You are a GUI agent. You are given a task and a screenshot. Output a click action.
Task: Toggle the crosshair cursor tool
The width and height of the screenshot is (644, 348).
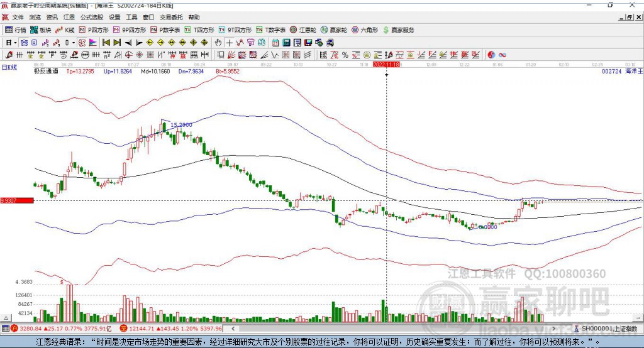point(229,43)
